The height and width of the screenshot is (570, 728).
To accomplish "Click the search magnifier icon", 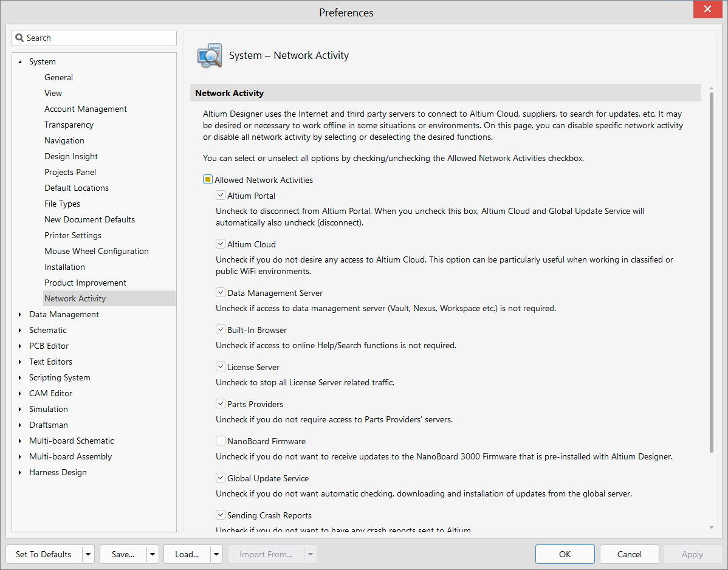I will click(x=19, y=38).
